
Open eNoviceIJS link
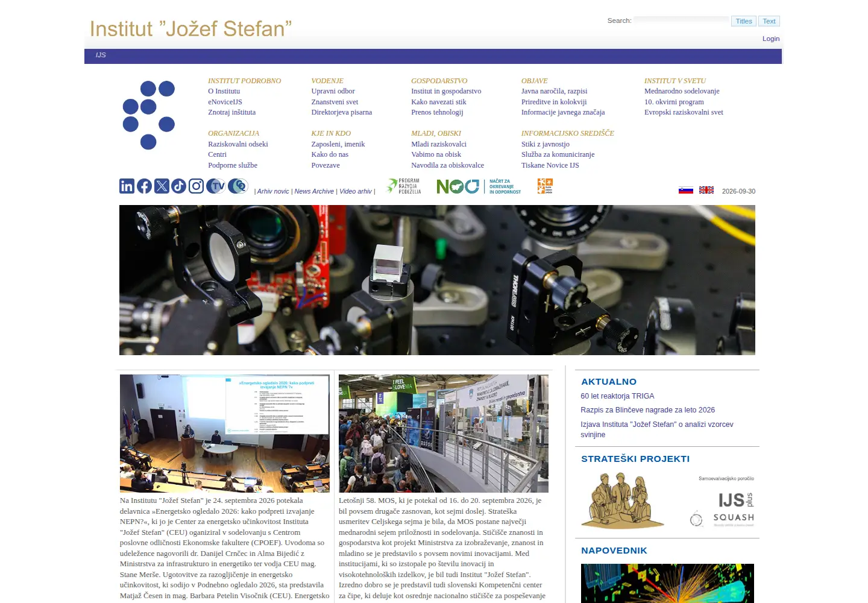click(x=225, y=102)
